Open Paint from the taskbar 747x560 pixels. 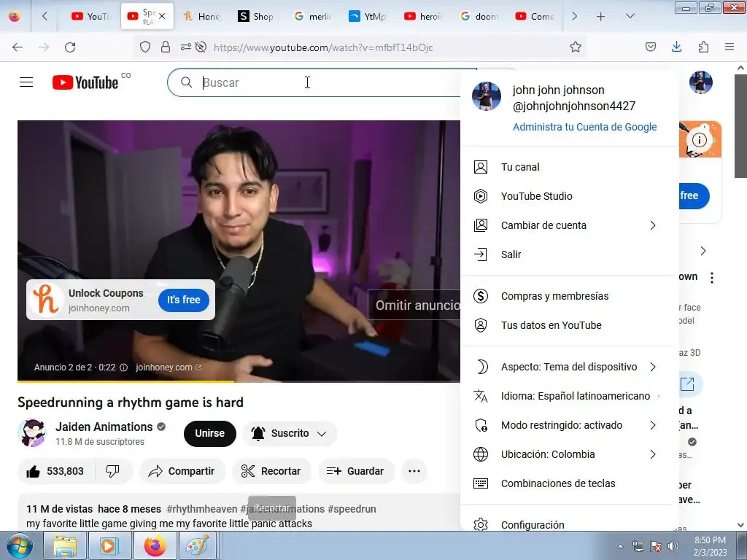197,545
